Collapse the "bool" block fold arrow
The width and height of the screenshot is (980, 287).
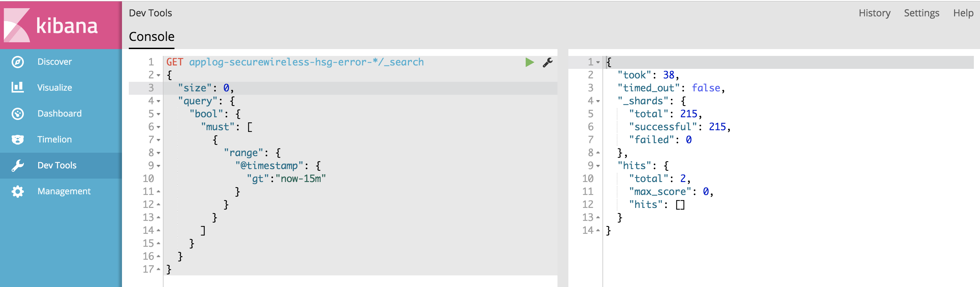pos(159,114)
